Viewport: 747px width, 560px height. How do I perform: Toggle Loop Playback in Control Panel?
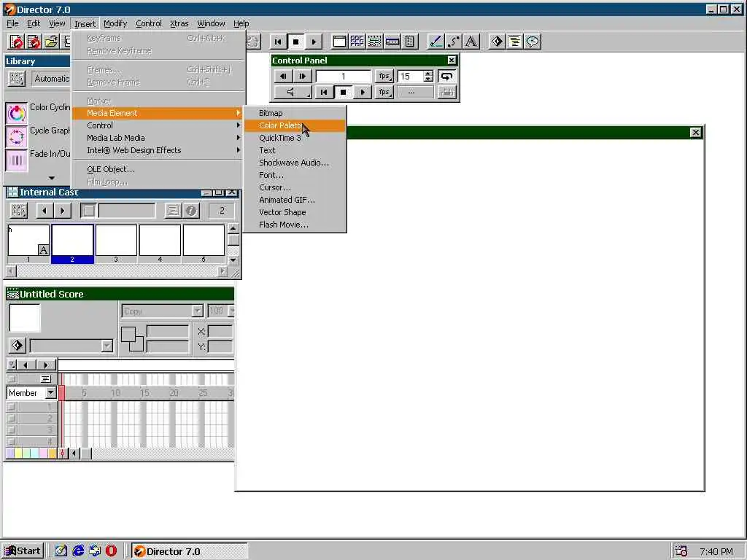tap(446, 76)
